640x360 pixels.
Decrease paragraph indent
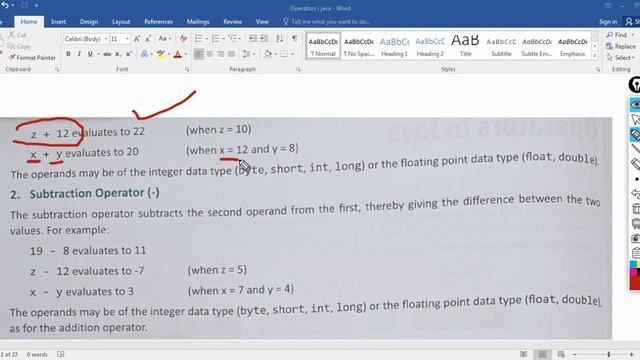point(253,39)
